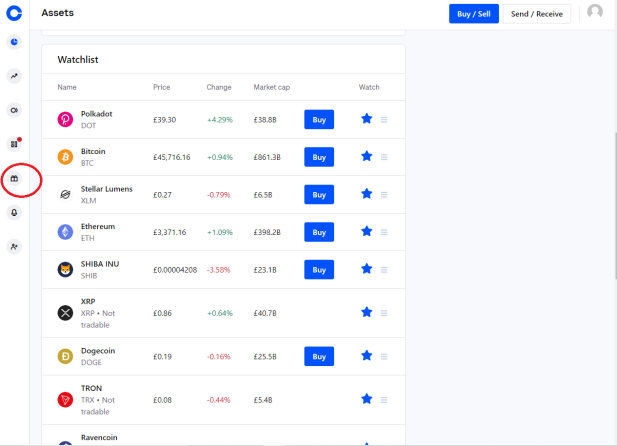Image resolution: width=617 pixels, height=446 pixels.
Task: Click the Ethereum coin logo
Action: coord(65,232)
